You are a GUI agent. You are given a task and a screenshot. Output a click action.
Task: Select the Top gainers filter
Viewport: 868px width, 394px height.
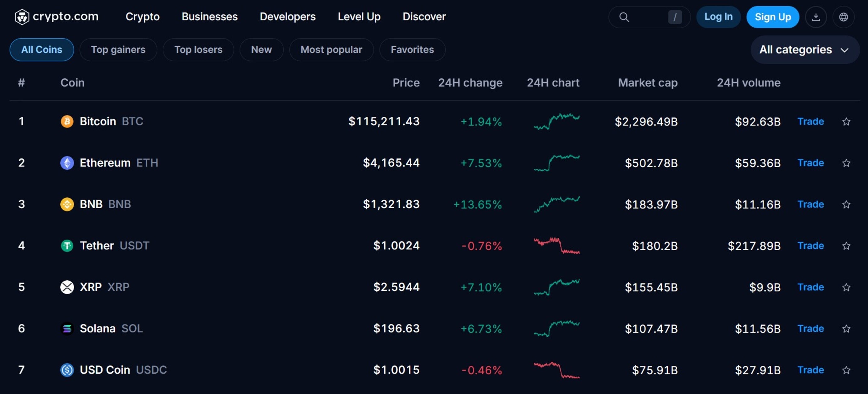pos(118,50)
